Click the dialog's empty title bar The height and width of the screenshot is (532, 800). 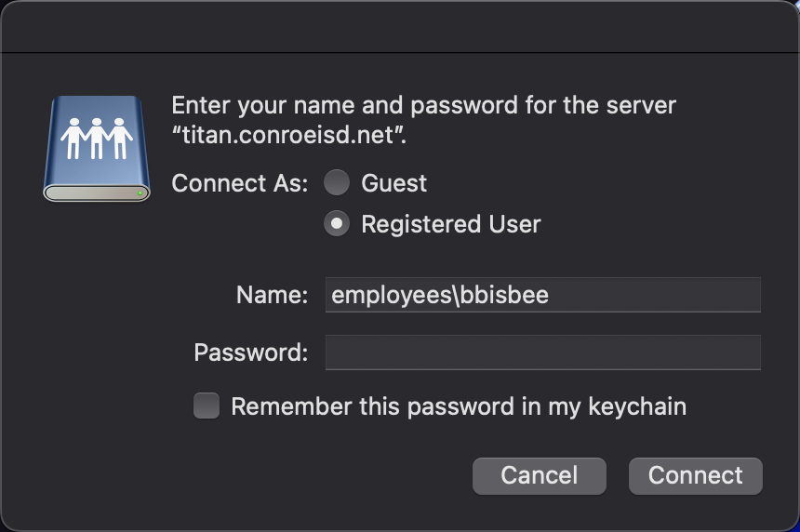pos(400,26)
